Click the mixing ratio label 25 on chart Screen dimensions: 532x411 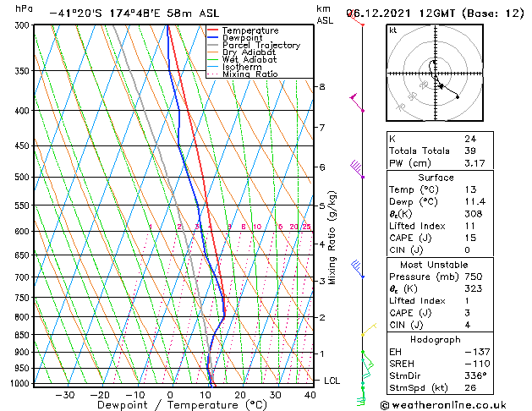point(306,227)
